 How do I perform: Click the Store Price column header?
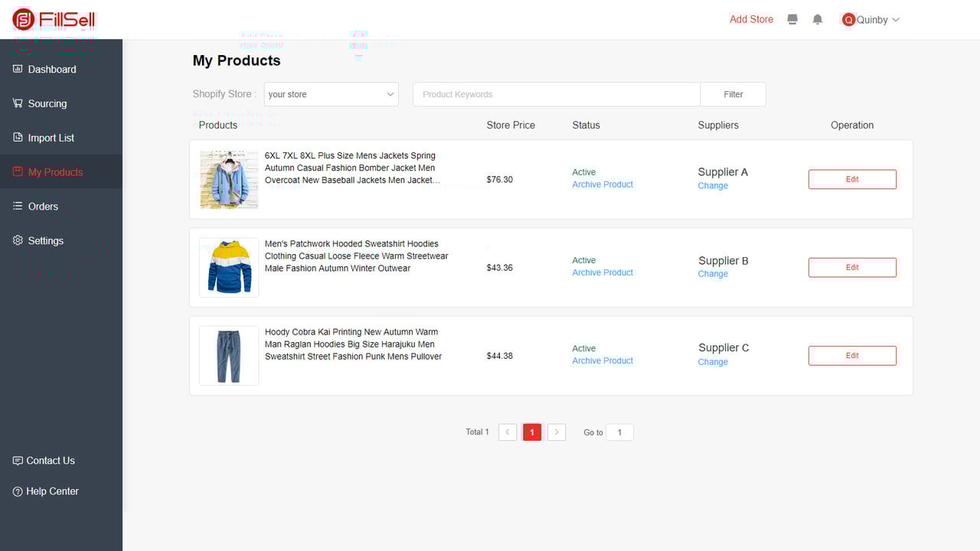(511, 125)
